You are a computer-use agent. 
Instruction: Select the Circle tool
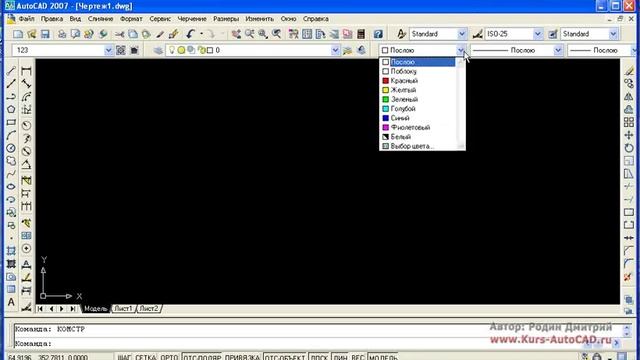(11, 148)
